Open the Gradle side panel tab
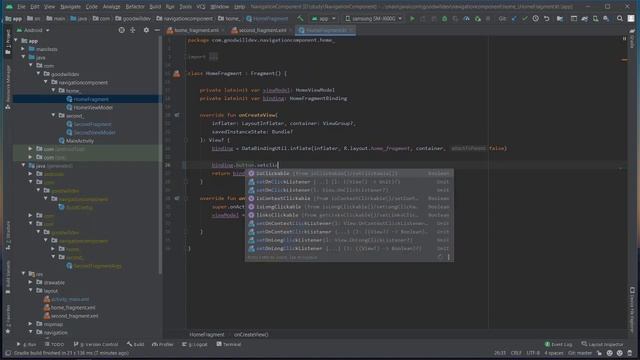The width and height of the screenshot is (640, 360). click(632, 39)
